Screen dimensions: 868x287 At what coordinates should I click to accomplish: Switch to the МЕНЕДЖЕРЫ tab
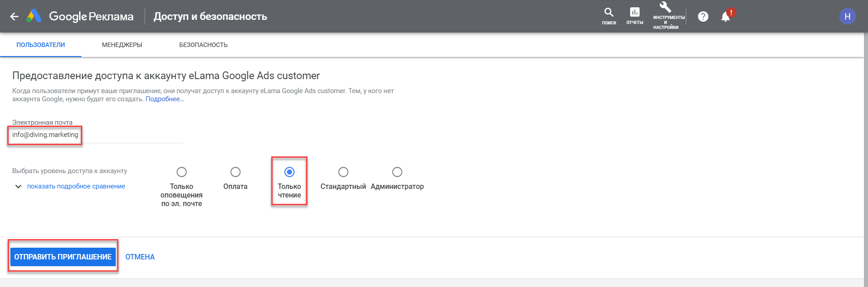[122, 45]
